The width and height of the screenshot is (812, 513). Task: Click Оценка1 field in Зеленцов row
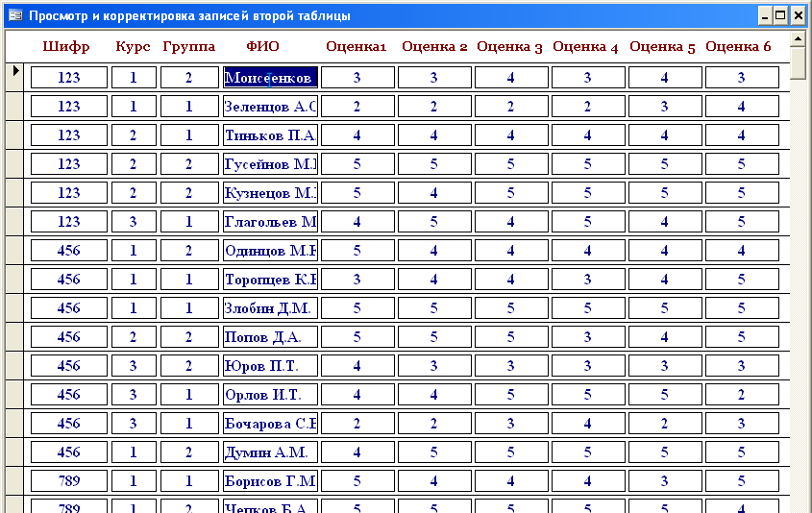point(357,107)
